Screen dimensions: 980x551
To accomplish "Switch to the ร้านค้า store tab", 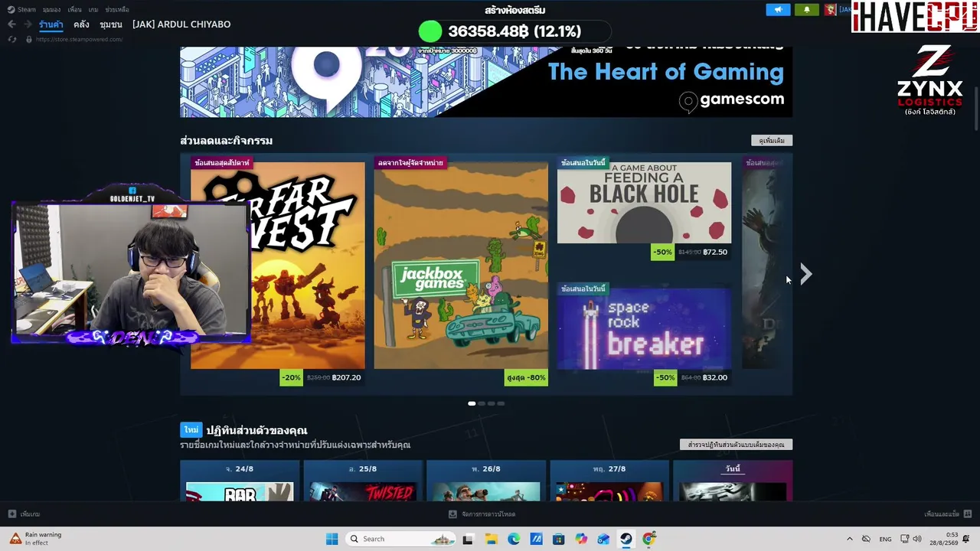I will point(51,24).
